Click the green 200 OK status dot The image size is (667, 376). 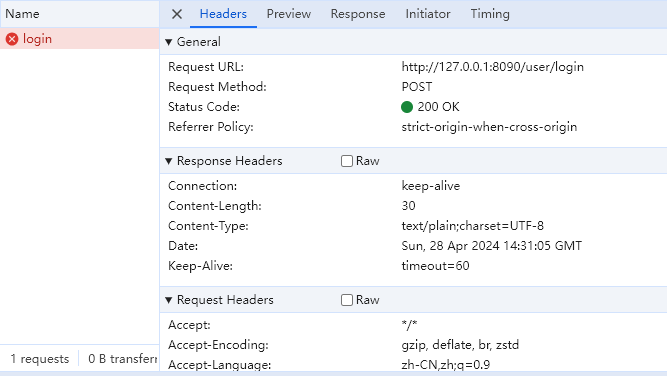coord(407,107)
